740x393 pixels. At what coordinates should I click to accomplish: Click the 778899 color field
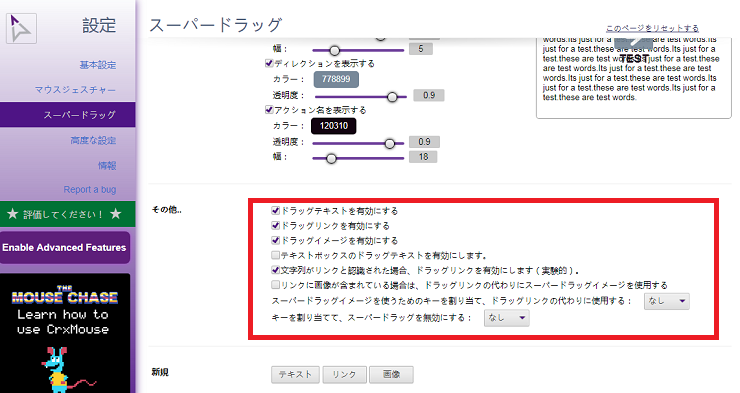pyautogui.click(x=336, y=79)
